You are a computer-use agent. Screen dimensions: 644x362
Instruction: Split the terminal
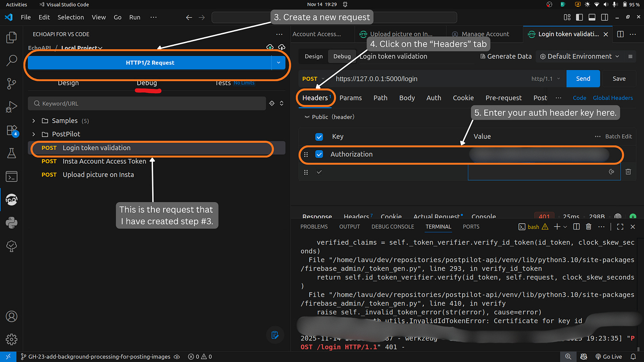[576, 227]
